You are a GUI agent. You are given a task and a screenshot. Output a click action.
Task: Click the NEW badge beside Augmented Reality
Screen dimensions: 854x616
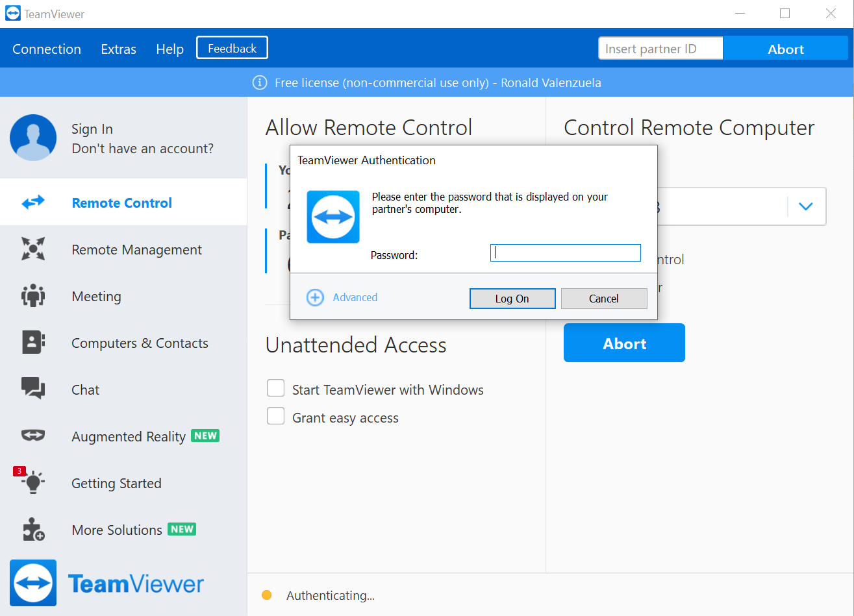(205, 436)
